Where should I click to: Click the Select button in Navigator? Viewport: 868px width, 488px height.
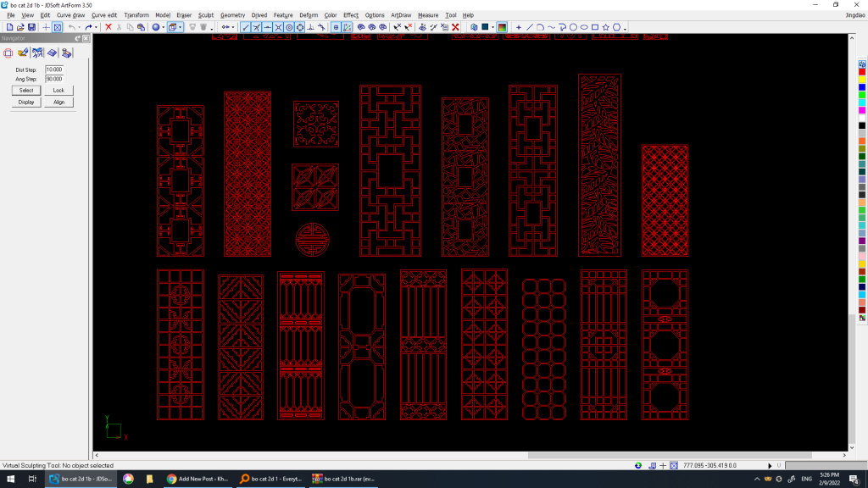(x=26, y=90)
